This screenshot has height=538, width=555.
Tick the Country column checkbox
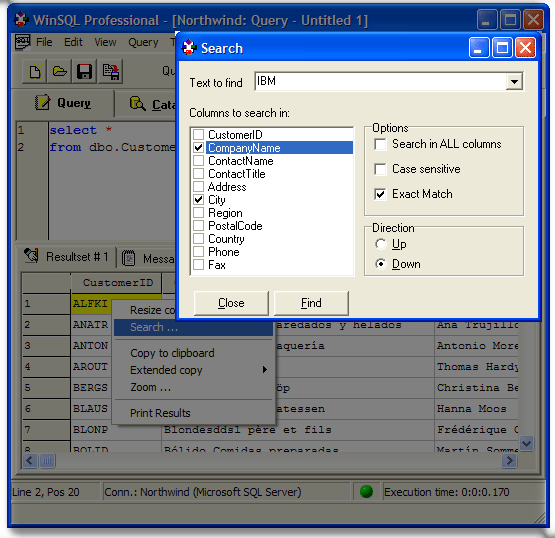(x=199, y=239)
